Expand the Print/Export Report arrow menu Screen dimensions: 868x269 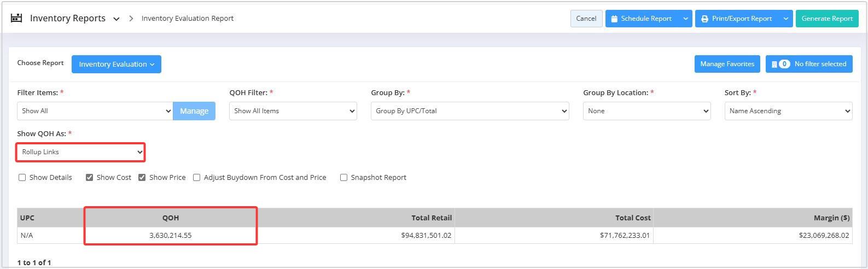tap(786, 19)
